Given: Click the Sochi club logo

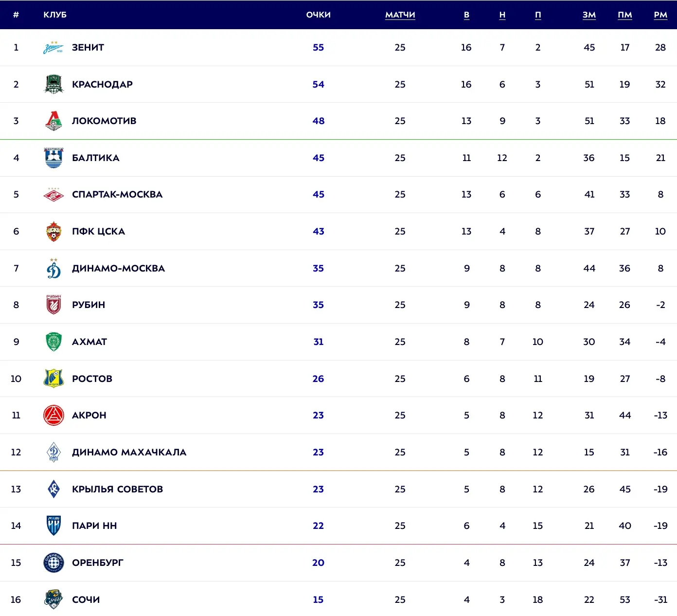Looking at the screenshot, I should pos(53,599).
